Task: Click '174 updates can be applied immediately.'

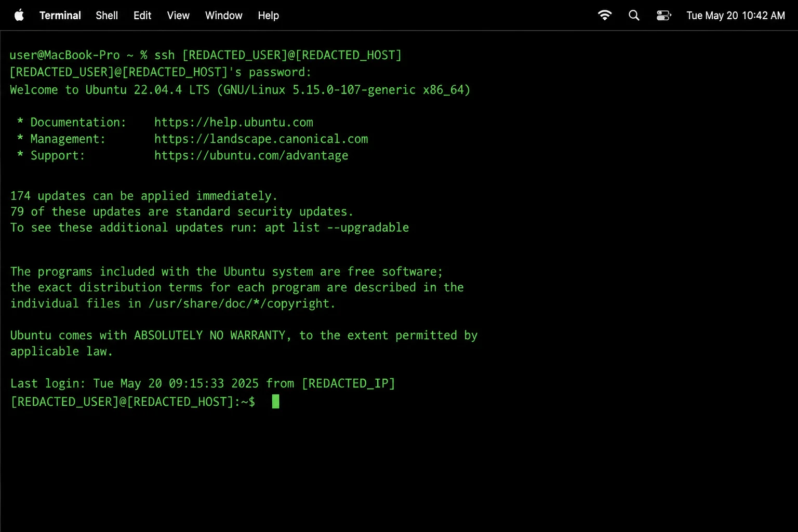Action: click(x=144, y=196)
